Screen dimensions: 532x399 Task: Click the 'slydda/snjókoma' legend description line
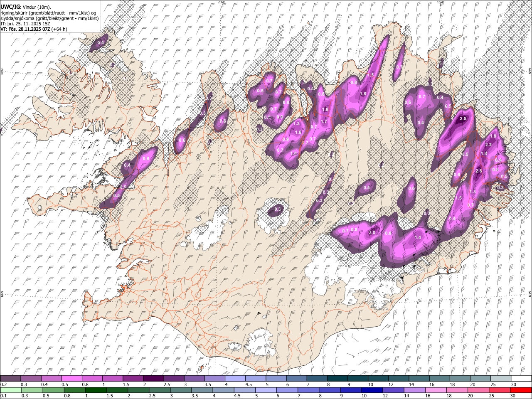coord(49,18)
